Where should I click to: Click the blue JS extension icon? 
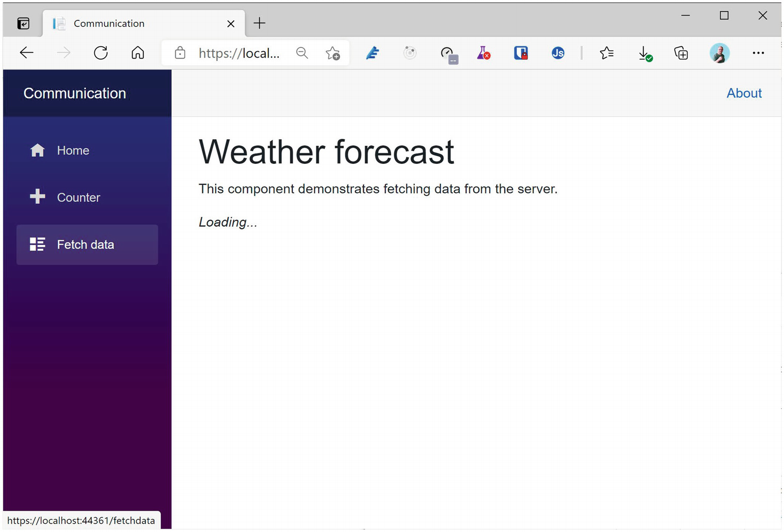click(558, 53)
